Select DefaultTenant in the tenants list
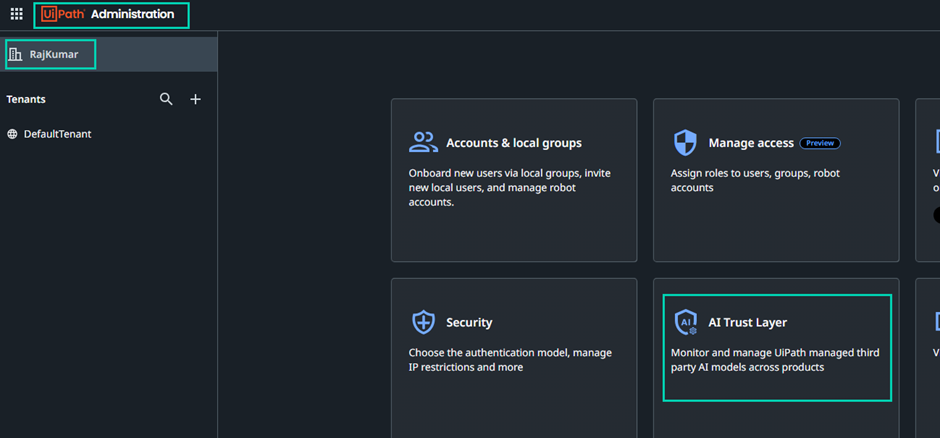Screen dimensions: 940x438 pos(58,134)
